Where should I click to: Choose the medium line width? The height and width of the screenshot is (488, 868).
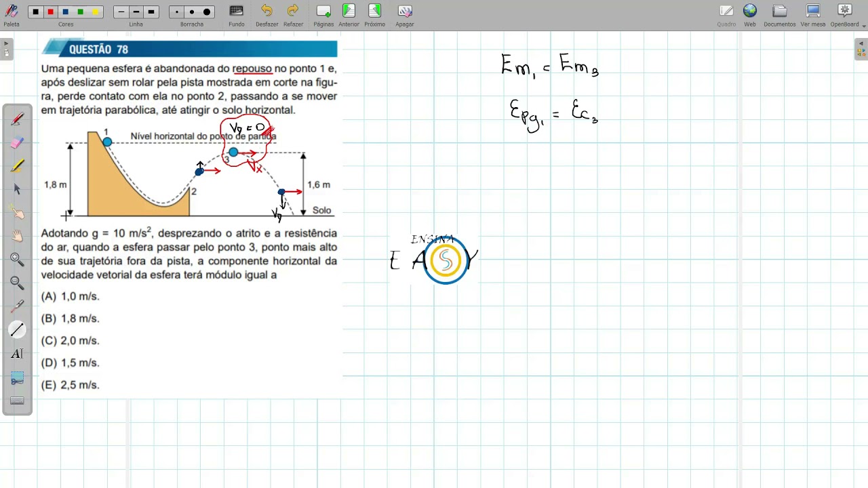(136, 12)
